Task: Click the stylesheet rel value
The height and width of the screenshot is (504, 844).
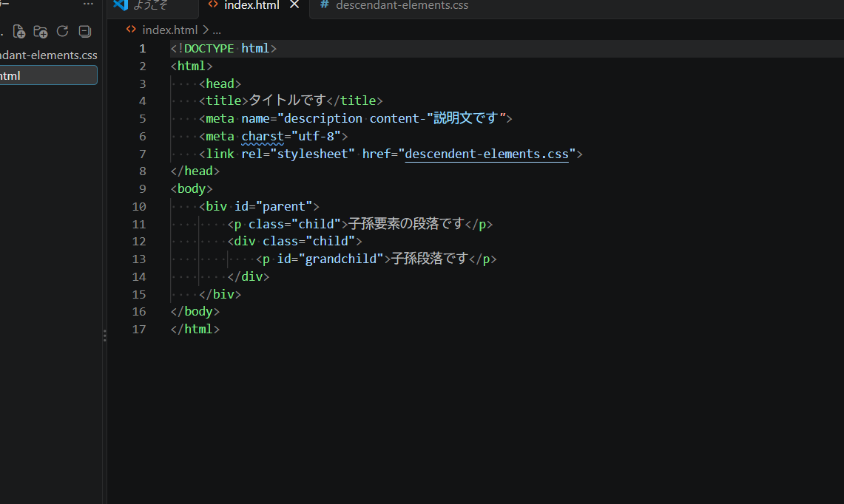Action: coord(312,154)
